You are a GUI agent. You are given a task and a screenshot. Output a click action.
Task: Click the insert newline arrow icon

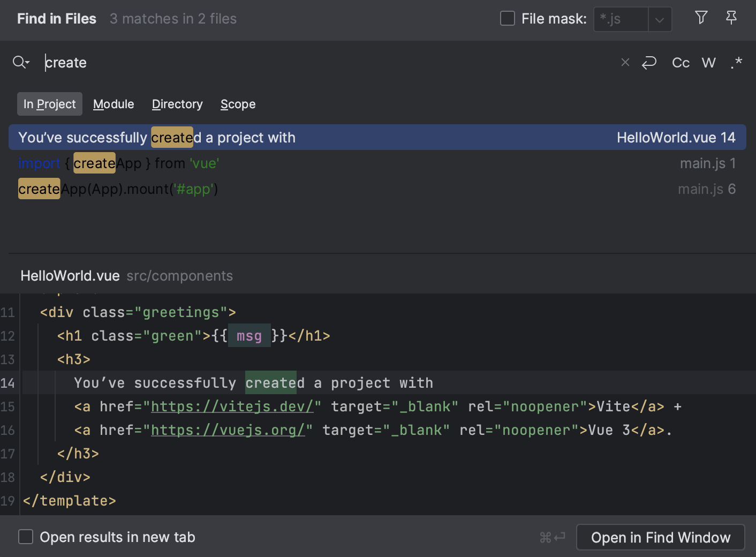pos(649,63)
